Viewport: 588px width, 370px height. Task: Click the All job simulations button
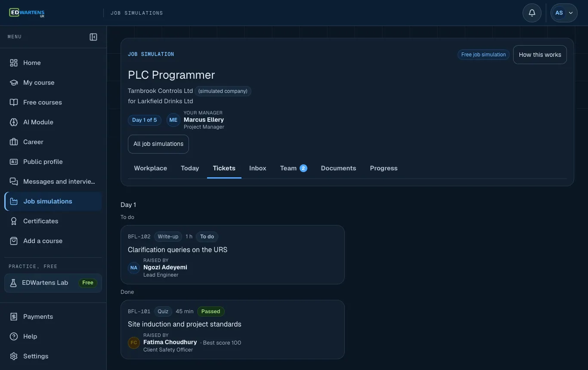(x=158, y=144)
